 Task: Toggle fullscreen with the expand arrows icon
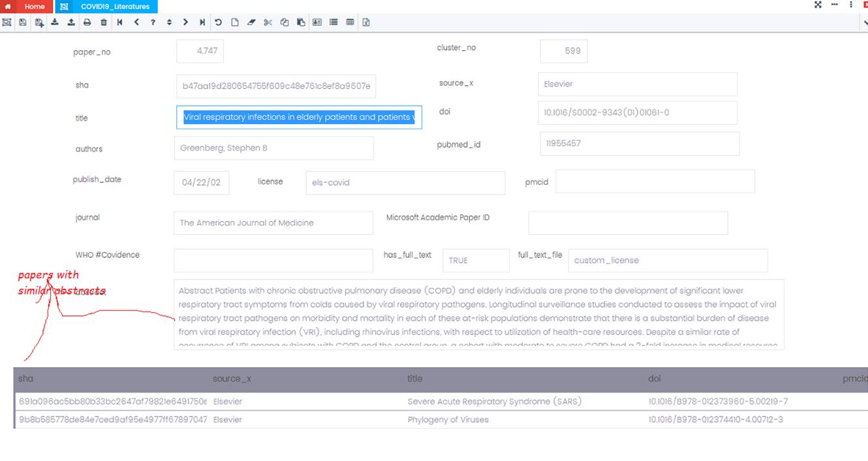coord(818,5)
